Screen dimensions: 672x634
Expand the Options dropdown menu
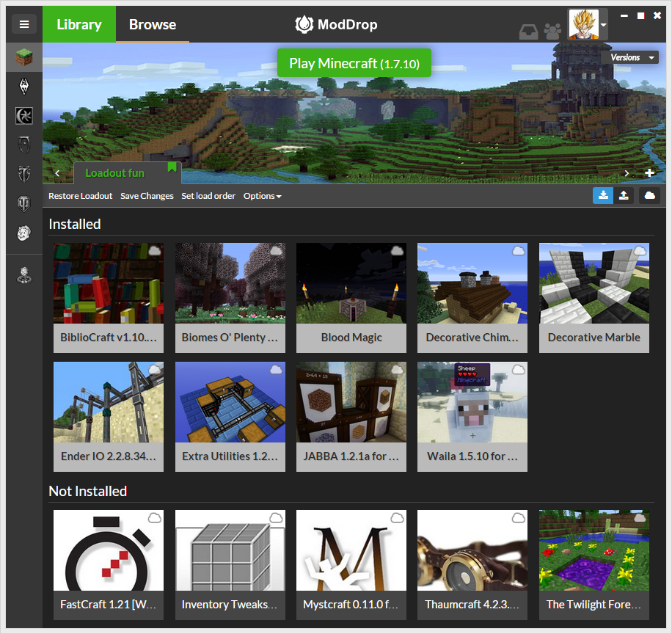coord(263,196)
